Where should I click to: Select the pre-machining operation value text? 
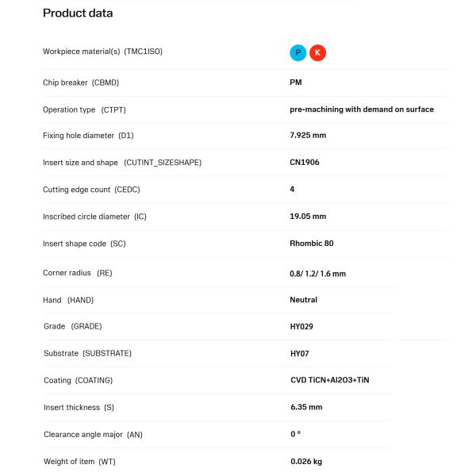click(362, 109)
